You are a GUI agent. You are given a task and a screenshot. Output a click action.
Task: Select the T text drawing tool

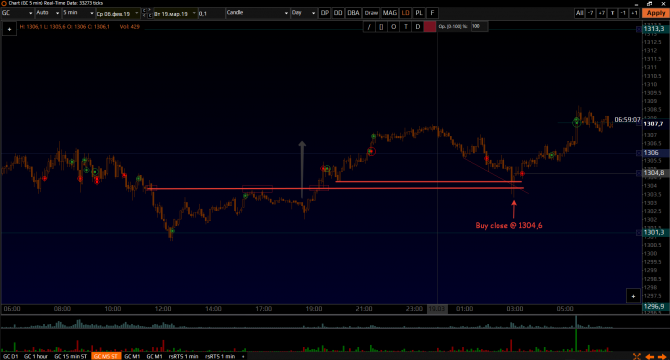pyautogui.click(x=406, y=27)
